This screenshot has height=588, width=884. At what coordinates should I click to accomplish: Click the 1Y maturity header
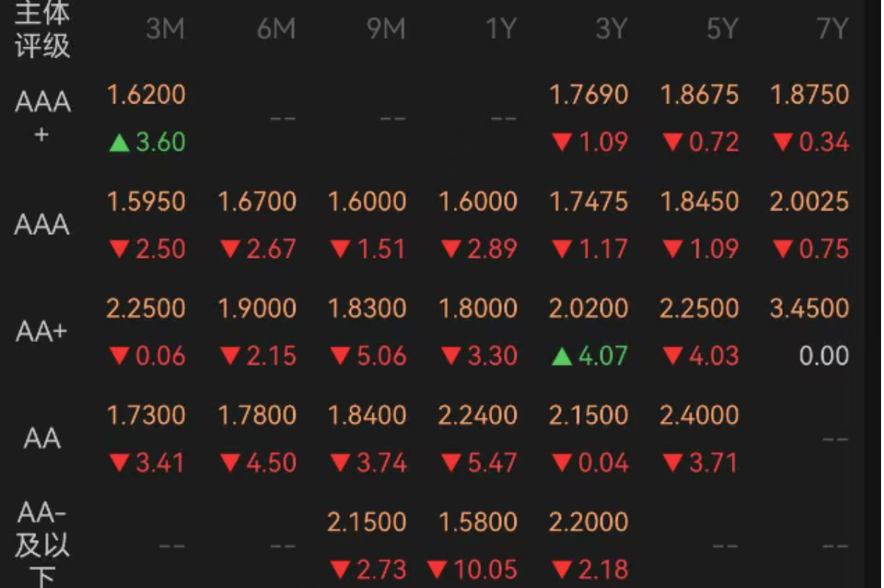(x=500, y=28)
